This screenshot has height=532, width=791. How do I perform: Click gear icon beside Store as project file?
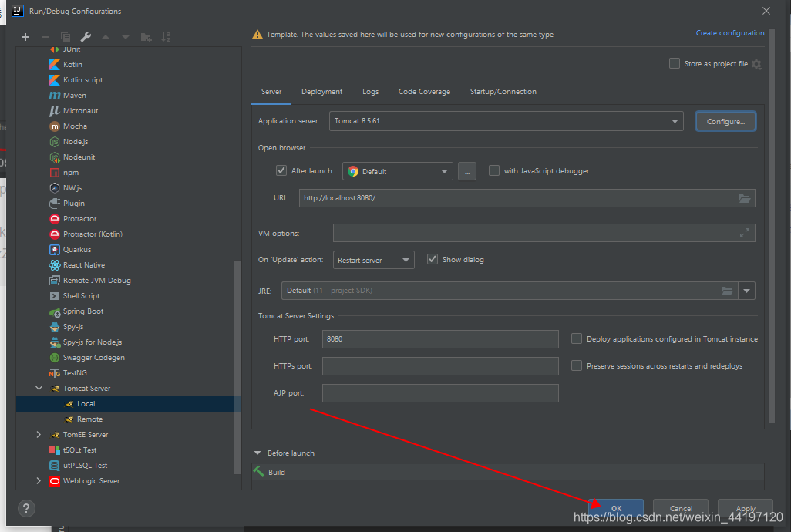pyautogui.click(x=756, y=64)
